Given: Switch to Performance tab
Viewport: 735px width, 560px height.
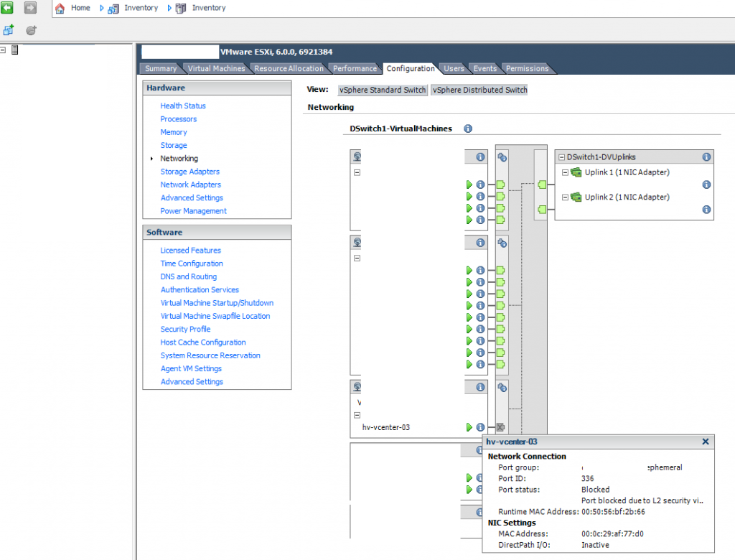Looking at the screenshot, I should (355, 68).
